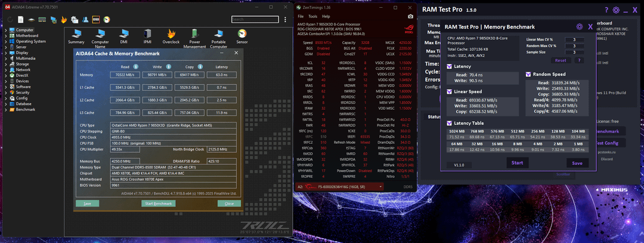Uncheck the Latency checkbox

click(x=450, y=66)
